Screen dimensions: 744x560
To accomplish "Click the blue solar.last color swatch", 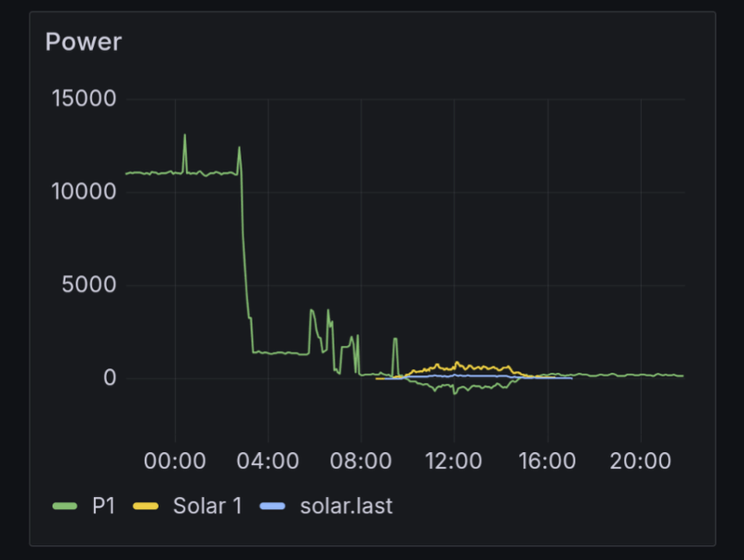I will (x=272, y=506).
